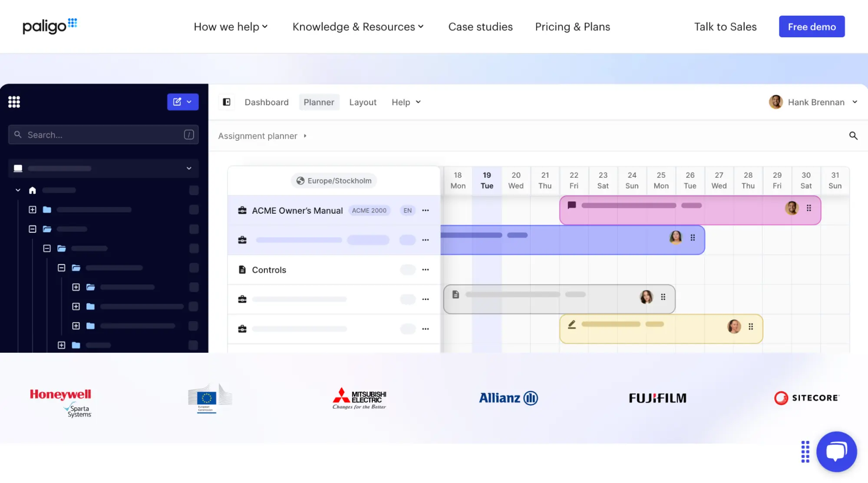Viewport: 868px width, 483px height.
Task: Click the Sitecore logo
Action: pyautogui.click(x=807, y=398)
